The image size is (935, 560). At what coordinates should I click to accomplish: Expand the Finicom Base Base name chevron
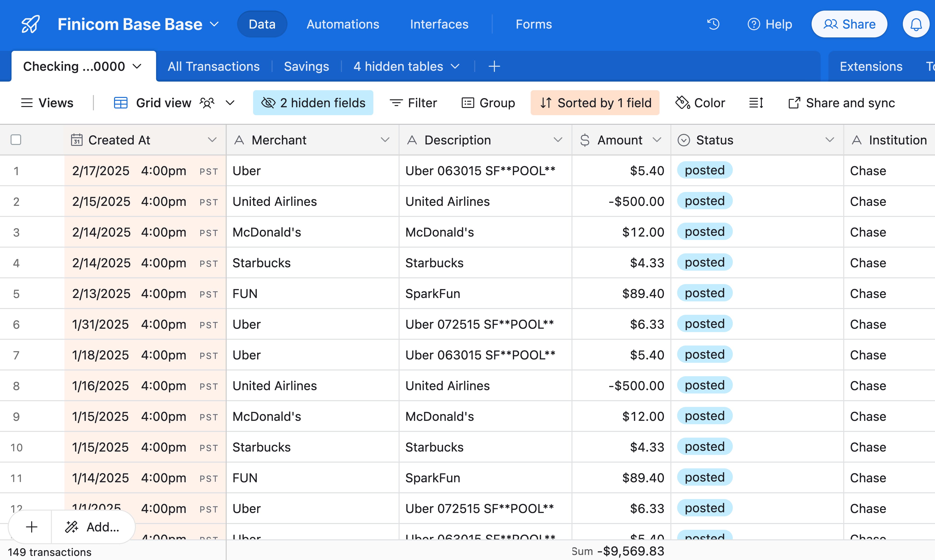[214, 24]
